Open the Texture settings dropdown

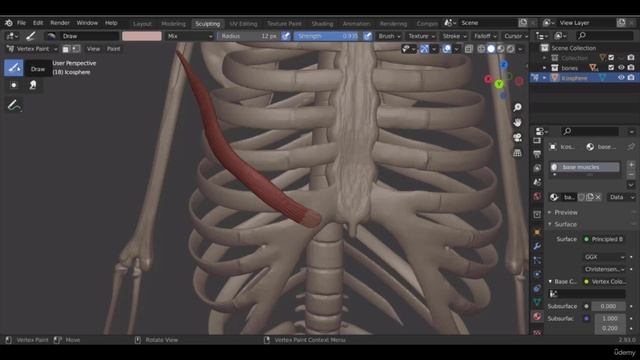click(x=421, y=36)
